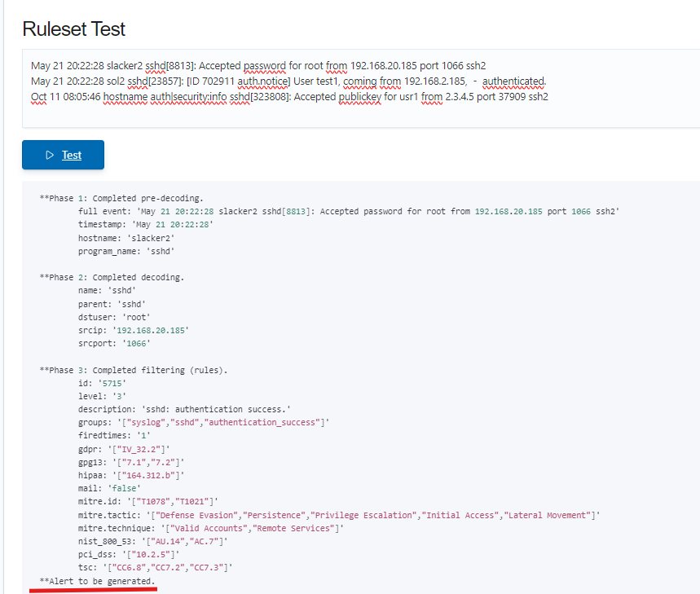Click the nist_800_53: AU.14, AC.7 line
Image resolution: width=700 pixels, height=594 pixels.
(x=152, y=542)
